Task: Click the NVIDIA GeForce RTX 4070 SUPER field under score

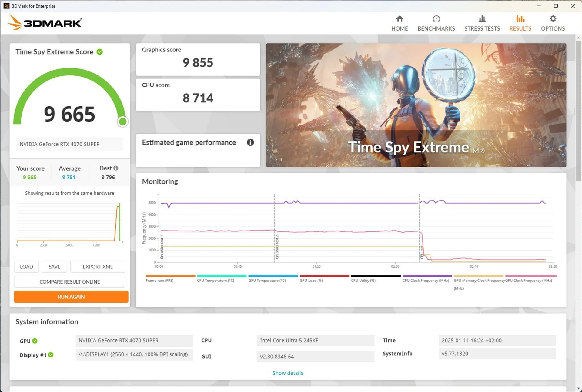Action: [70, 144]
